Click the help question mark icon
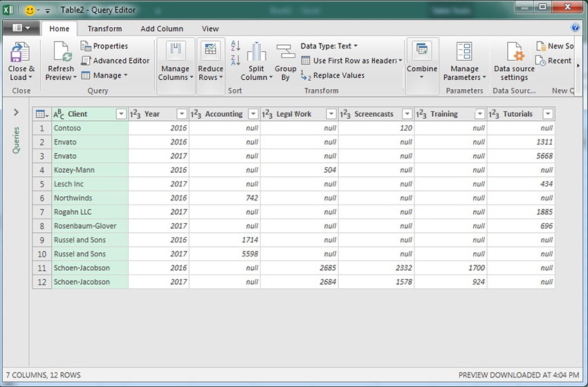Viewport: 588px width, 387px height. pyautogui.click(x=576, y=28)
